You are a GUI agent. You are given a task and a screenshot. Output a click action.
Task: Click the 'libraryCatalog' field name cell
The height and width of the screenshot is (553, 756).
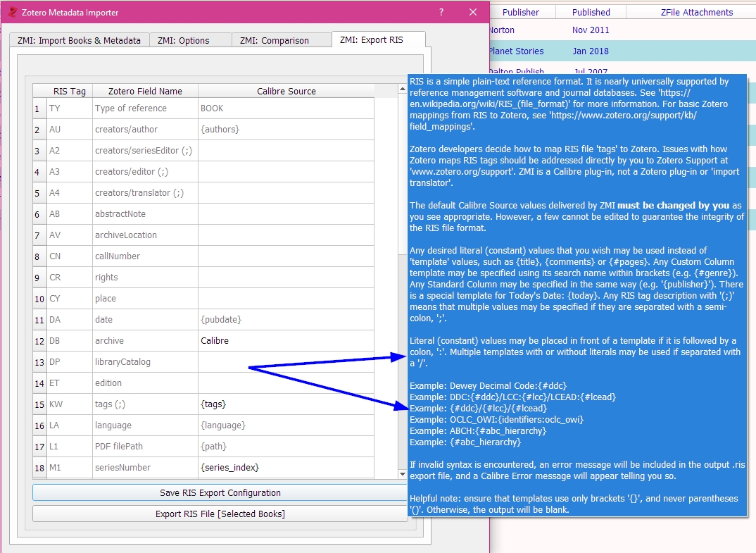[x=145, y=362]
